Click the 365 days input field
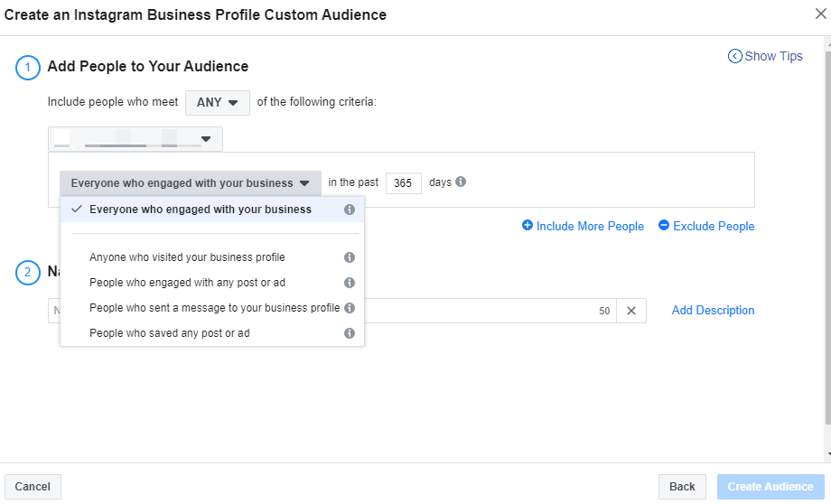Image resolution: width=831 pixels, height=504 pixels. tap(403, 182)
